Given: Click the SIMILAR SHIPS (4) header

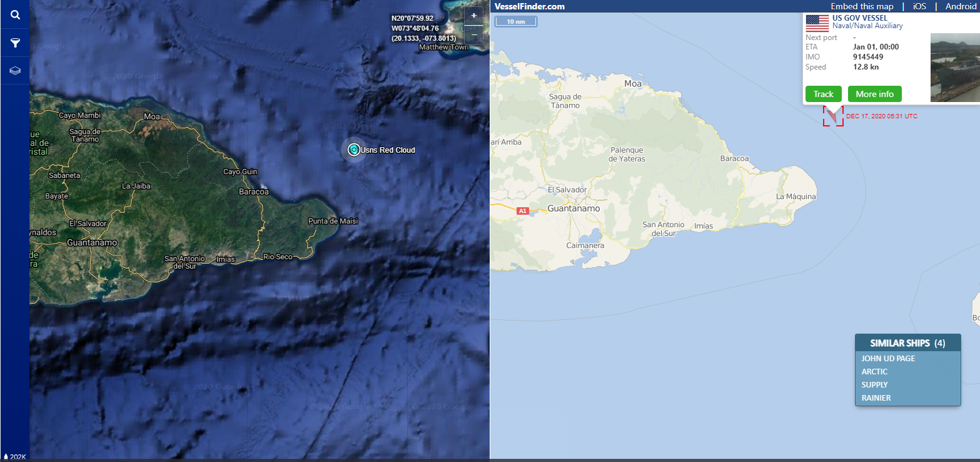Looking at the screenshot, I should point(907,343).
